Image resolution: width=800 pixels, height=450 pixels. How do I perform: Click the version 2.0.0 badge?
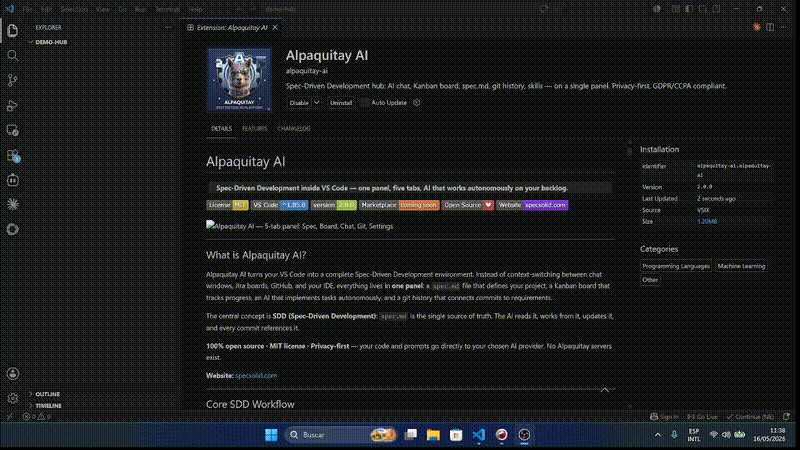pyautogui.click(x=334, y=205)
